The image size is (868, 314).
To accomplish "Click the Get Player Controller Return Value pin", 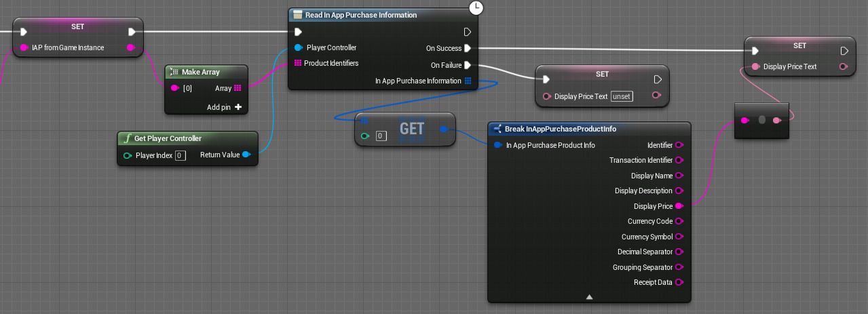I will [x=246, y=155].
